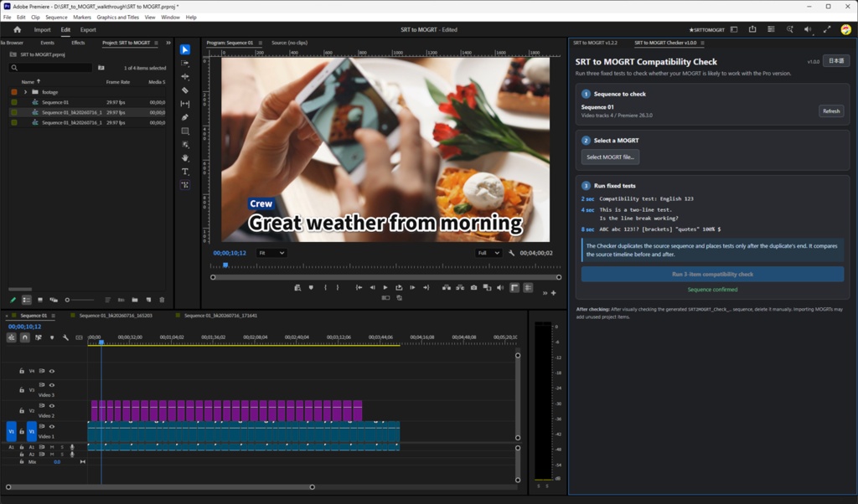Click the Extract button in Program Monitor
The image size is (858, 504).
(x=460, y=287)
